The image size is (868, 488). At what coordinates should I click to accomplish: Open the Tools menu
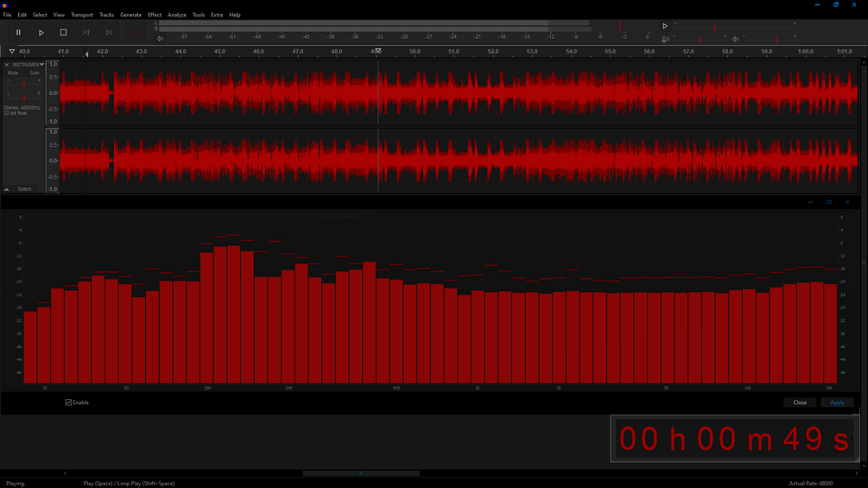click(199, 15)
